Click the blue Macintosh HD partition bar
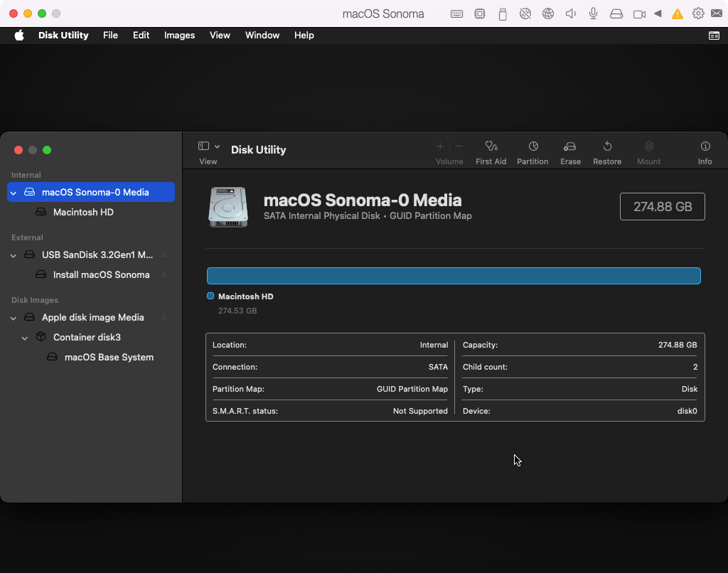 click(x=454, y=276)
